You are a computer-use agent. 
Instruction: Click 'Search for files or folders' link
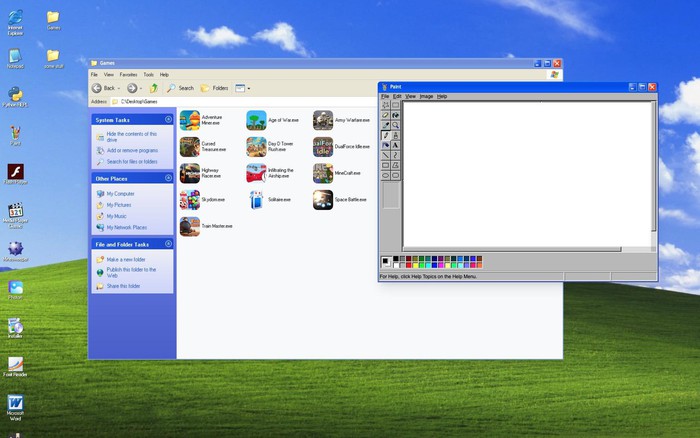132,162
